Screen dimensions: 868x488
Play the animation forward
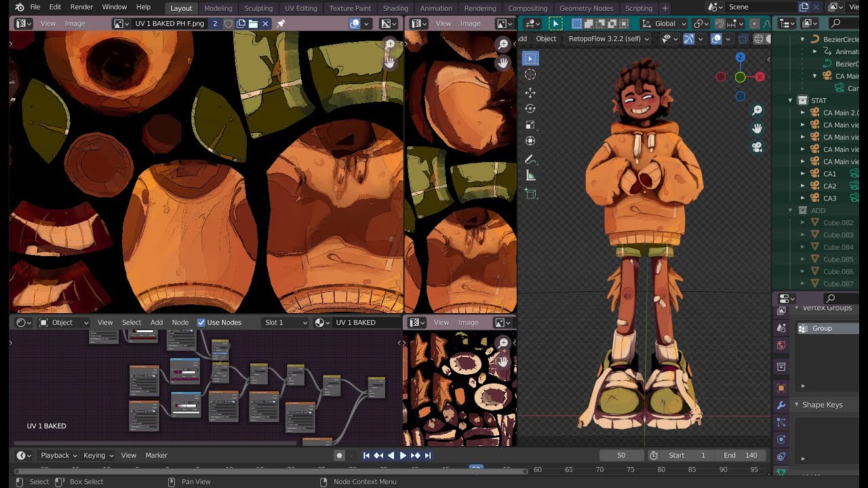[403, 455]
